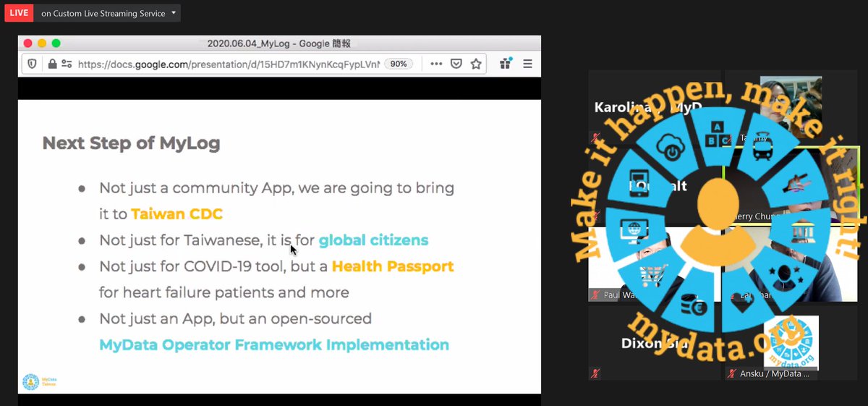Screen dimensions: 868x406
Task: Save page with the Pocket icon
Action: click(x=456, y=64)
